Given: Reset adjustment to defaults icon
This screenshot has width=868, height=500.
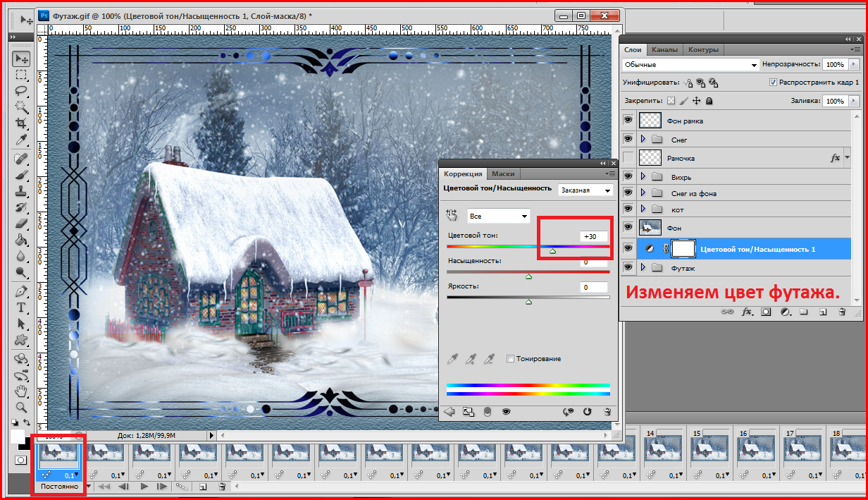Looking at the screenshot, I should [x=587, y=412].
